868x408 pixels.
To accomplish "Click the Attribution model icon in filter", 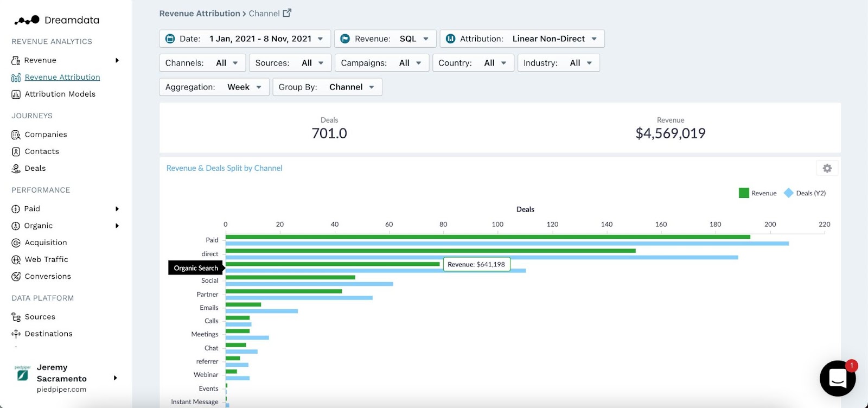I will coord(450,39).
